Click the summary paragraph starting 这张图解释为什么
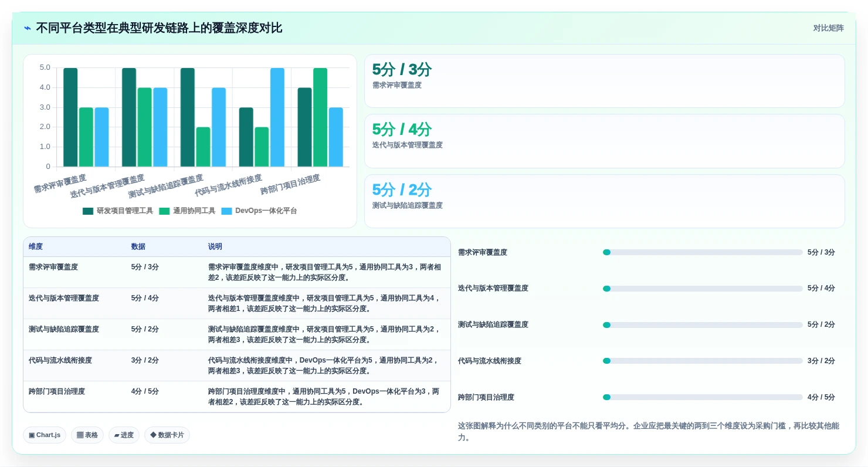 (649, 432)
